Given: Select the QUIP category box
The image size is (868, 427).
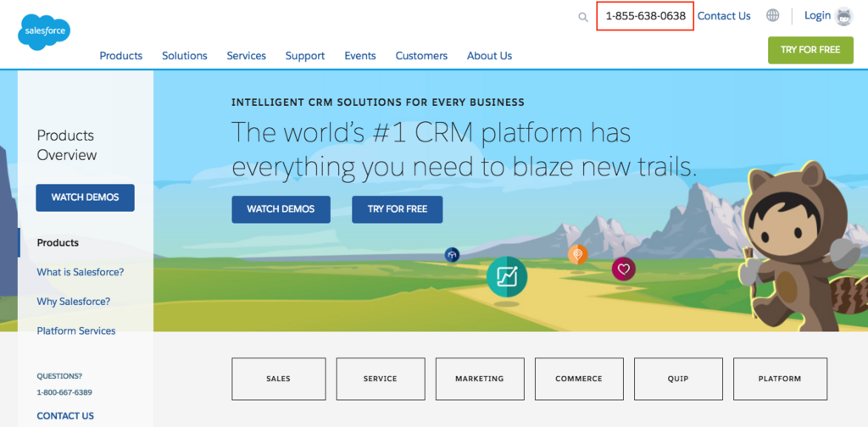Looking at the screenshot, I should pyautogui.click(x=678, y=379).
